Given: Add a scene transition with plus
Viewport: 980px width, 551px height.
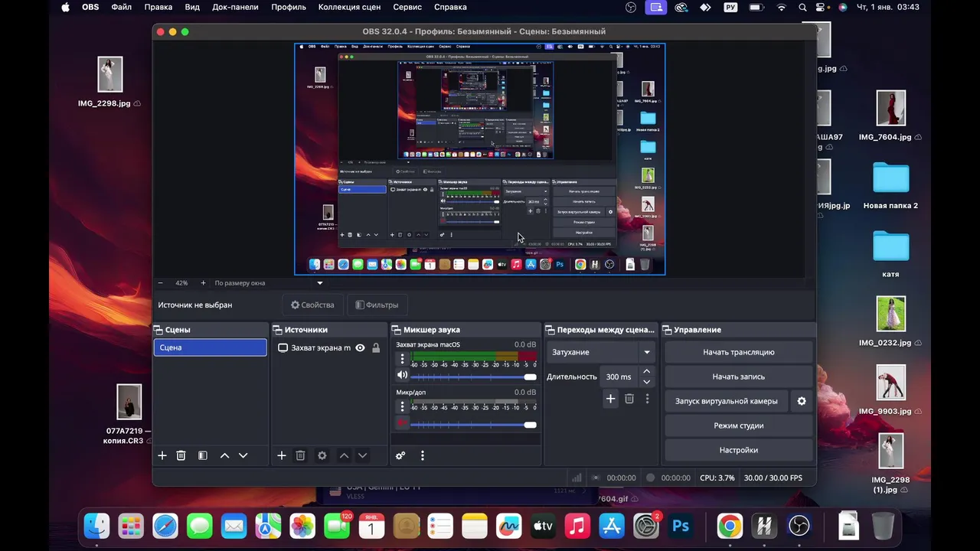Looking at the screenshot, I should [610, 399].
